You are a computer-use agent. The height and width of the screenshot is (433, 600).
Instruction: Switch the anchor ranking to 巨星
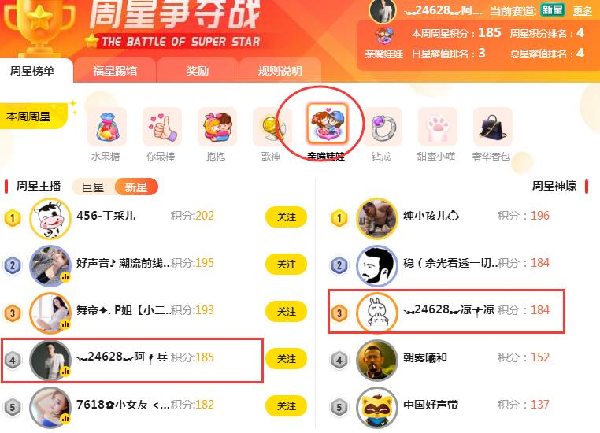click(93, 187)
